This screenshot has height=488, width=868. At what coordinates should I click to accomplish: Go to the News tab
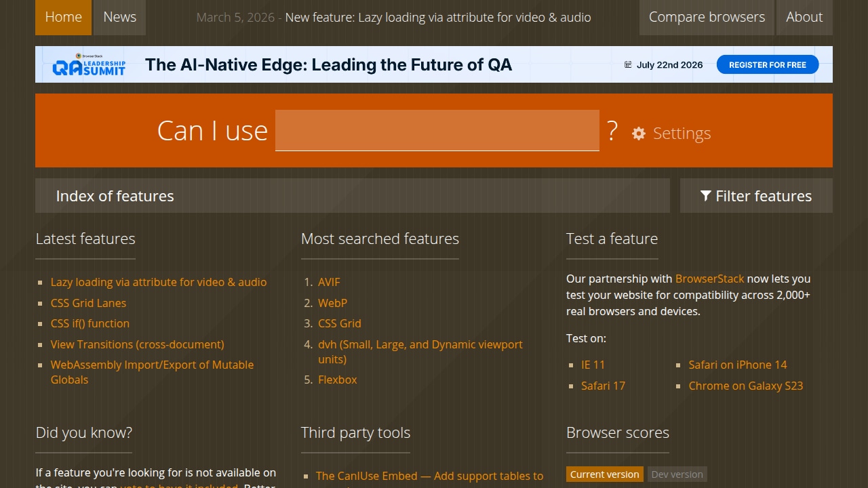coord(120,17)
